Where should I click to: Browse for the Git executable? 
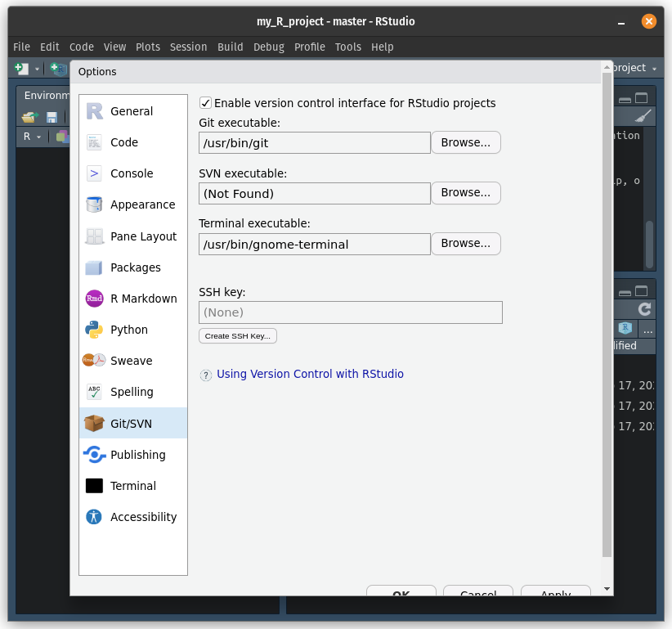point(465,142)
